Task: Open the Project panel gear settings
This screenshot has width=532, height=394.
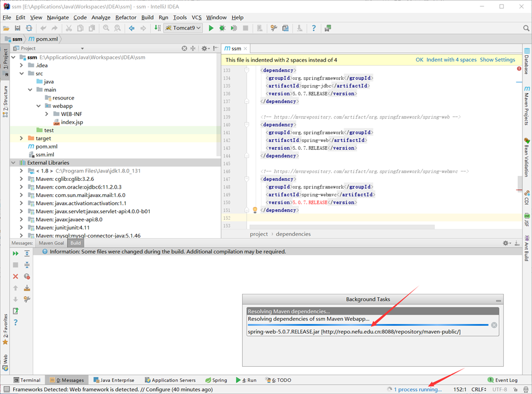Action: tap(205, 48)
